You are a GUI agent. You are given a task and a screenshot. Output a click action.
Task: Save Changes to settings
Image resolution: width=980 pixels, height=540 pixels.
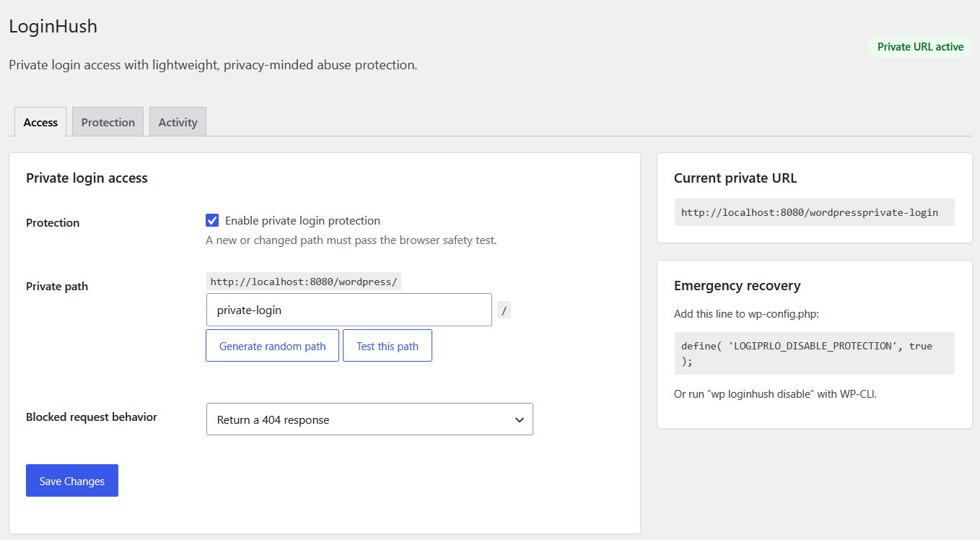pos(72,481)
